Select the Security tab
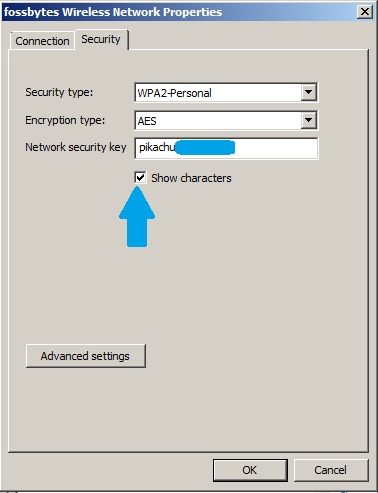 [x=101, y=39]
